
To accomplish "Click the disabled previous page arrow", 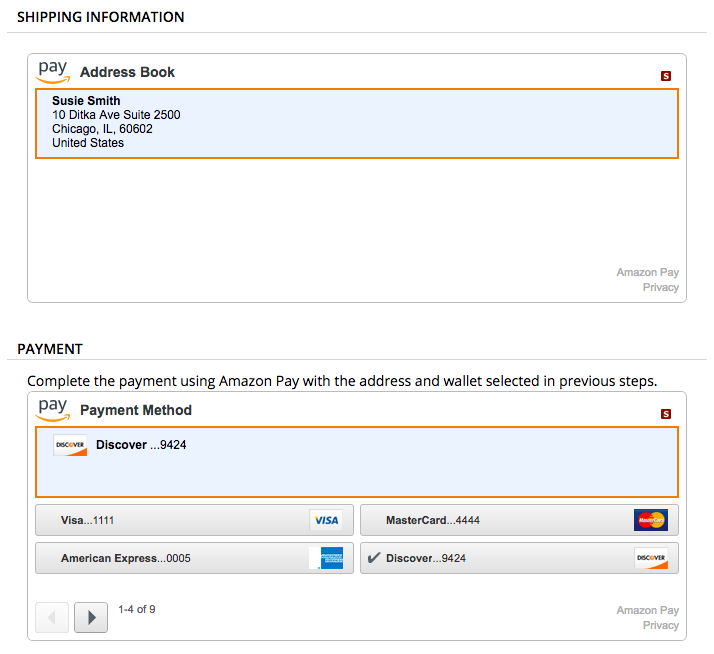I will [x=52, y=618].
